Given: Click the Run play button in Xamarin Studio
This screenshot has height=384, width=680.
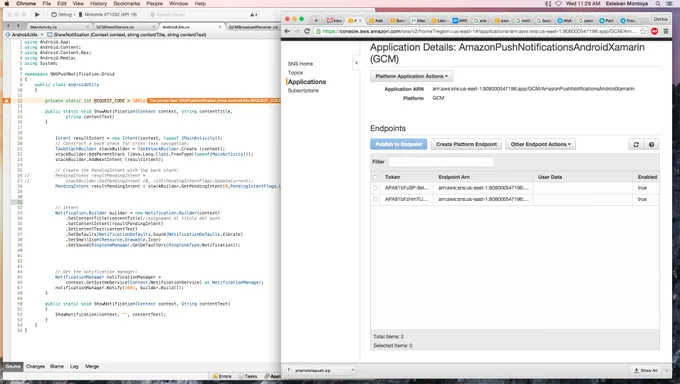Looking at the screenshot, I should [37, 14].
